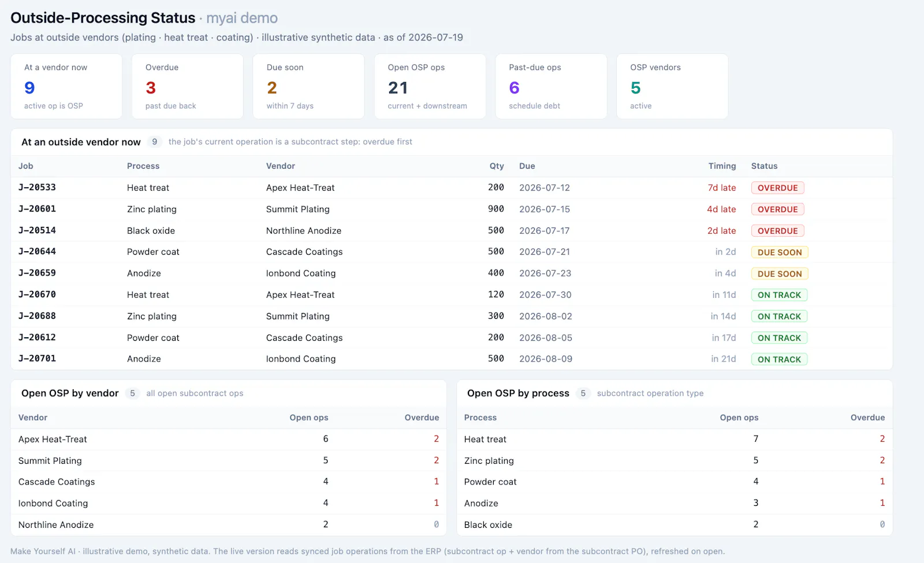The width and height of the screenshot is (924, 563).
Task: Open the 'At a vendor now' summary card
Action: click(66, 87)
